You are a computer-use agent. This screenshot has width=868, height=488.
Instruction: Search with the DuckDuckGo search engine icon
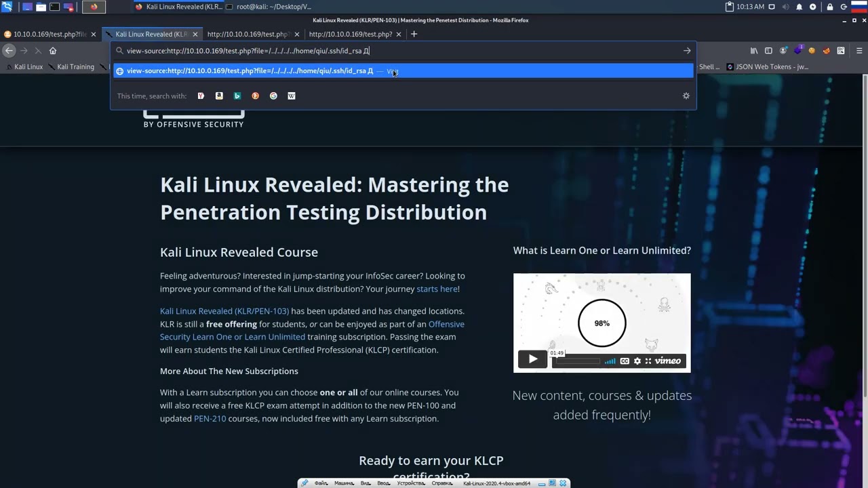pyautogui.click(x=256, y=96)
